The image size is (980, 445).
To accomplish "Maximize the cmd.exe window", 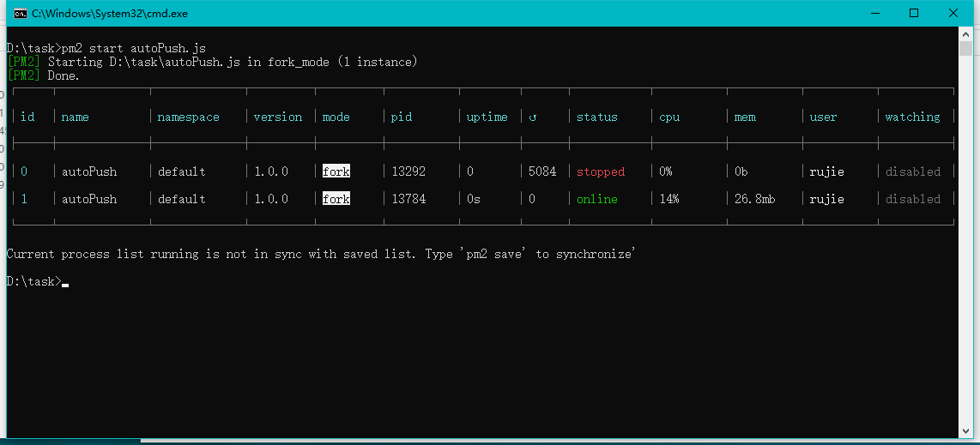I will [x=914, y=13].
